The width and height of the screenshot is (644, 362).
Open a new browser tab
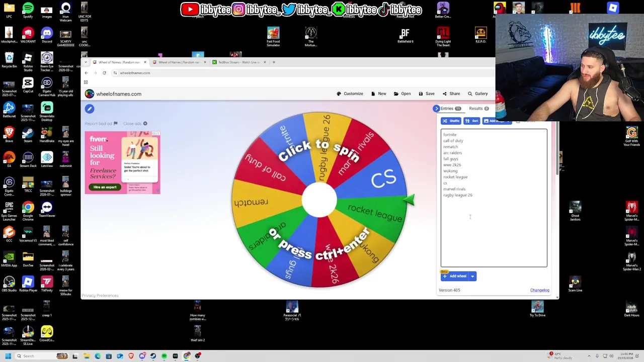[274, 62]
